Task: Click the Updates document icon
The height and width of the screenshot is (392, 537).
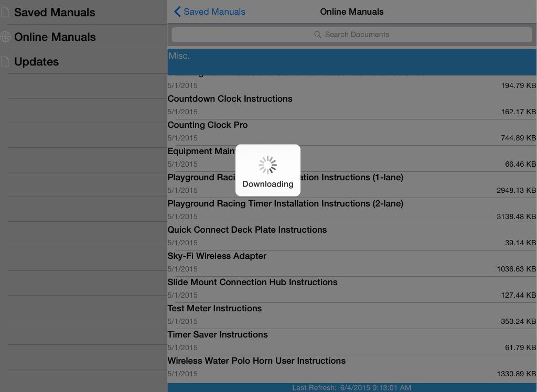Action: [x=5, y=62]
